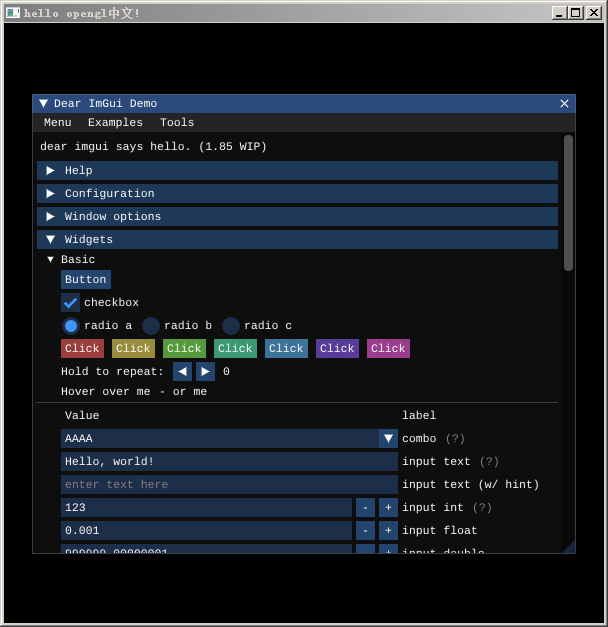Expand the Help section
The height and width of the screenshot is (627, 608).
coord(297,170)
